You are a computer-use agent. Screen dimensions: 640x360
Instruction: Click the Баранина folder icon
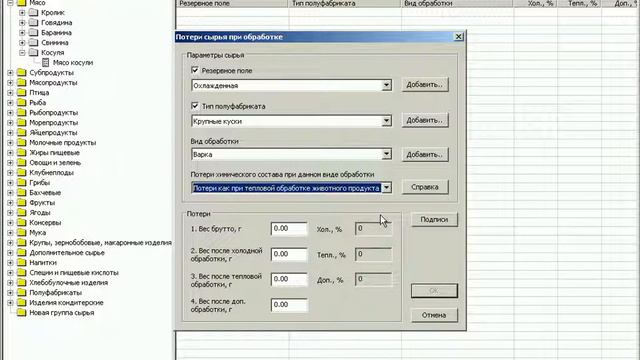33,33
